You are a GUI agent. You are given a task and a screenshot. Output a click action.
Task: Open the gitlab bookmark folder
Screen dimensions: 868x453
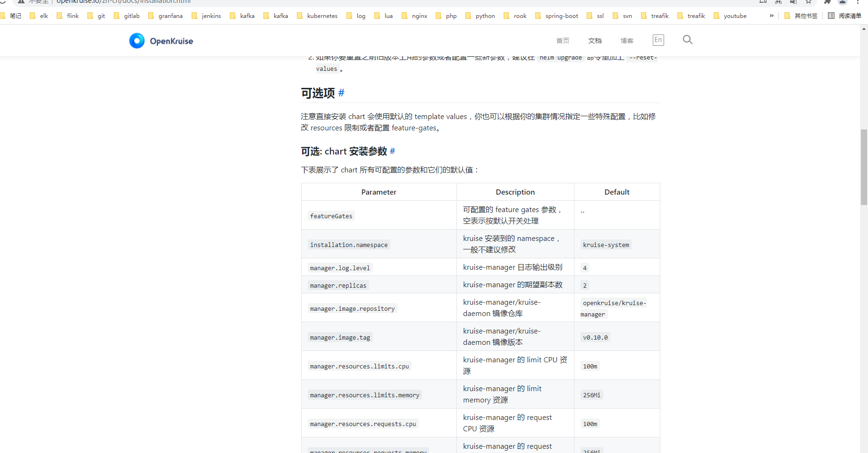(x=127, y=16)
